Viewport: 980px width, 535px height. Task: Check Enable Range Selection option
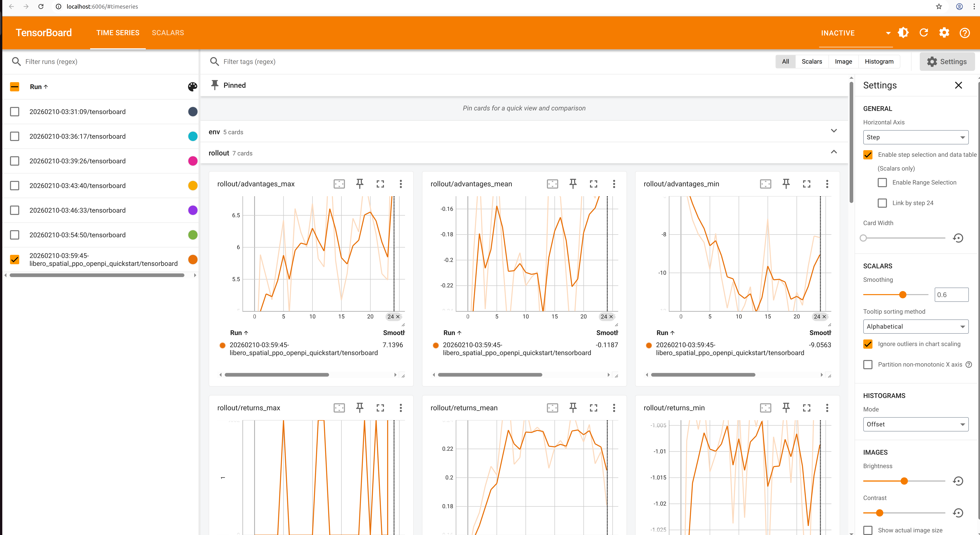882,182
